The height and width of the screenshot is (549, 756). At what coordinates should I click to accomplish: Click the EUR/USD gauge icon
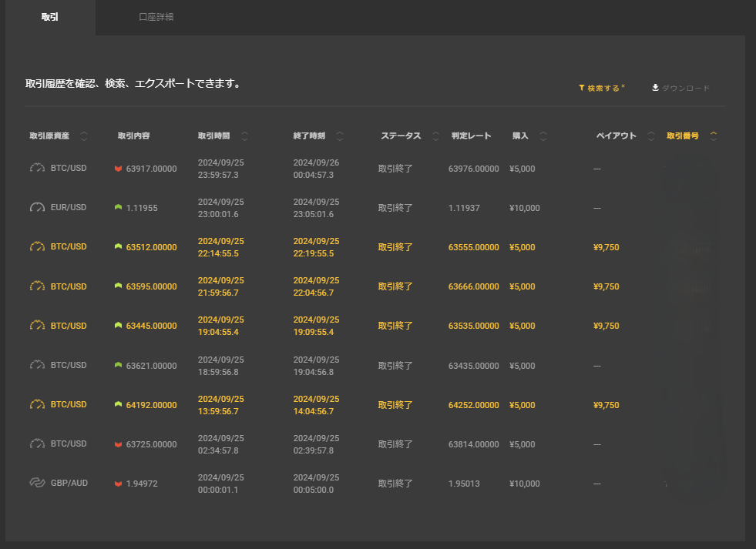coord(38,208)
